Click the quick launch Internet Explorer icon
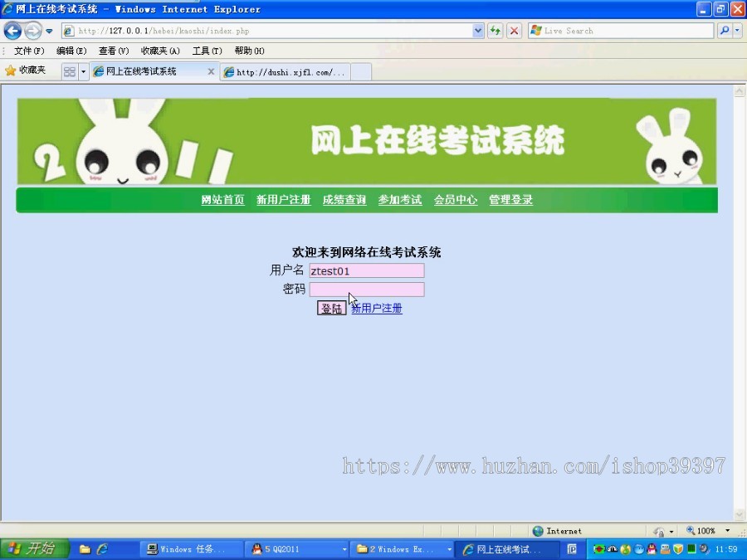The height and width of the screenshot is (560, 747). click(x=102, y=549)
